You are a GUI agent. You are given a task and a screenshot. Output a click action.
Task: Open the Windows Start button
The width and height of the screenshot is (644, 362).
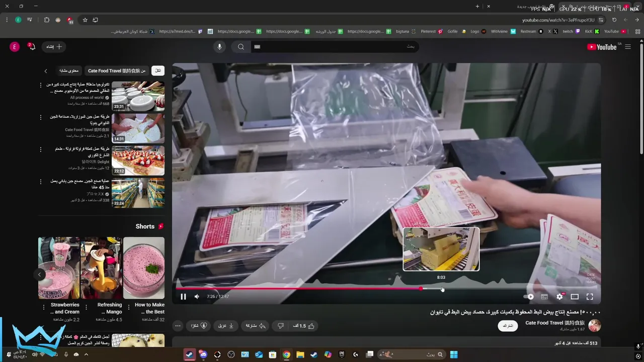[454, 354]
